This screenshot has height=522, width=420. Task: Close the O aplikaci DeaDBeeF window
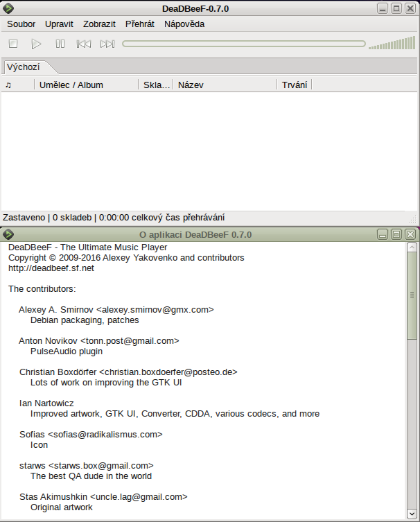pyautogui.click(x=410, y=234)
